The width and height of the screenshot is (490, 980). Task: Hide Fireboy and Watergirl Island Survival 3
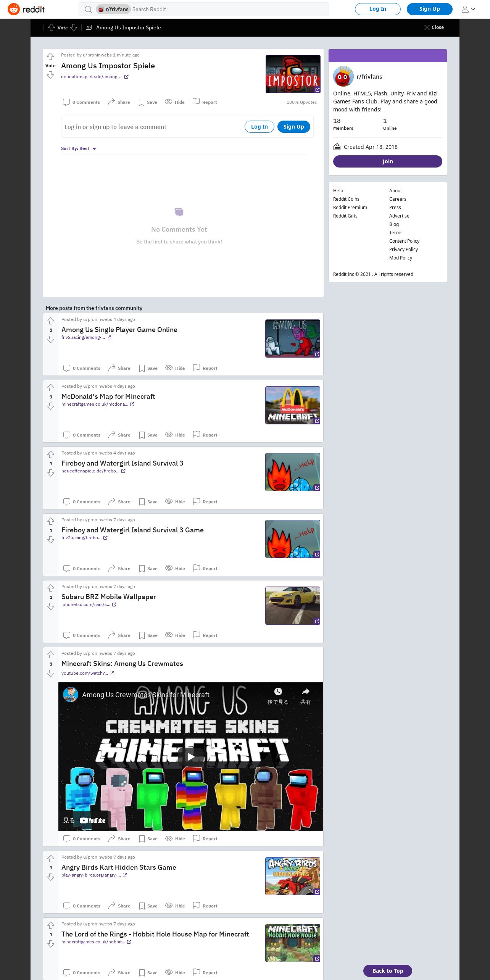[x=175, y=502]
